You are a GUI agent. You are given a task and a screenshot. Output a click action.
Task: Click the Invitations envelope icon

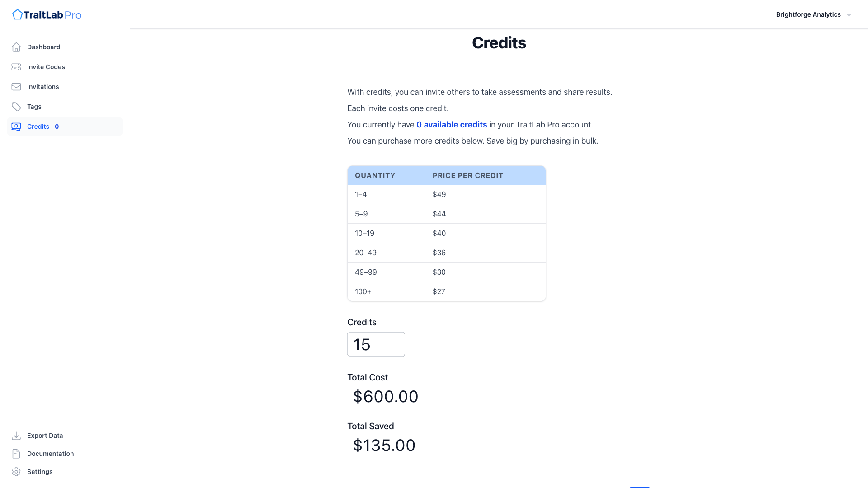coord(16,87)
